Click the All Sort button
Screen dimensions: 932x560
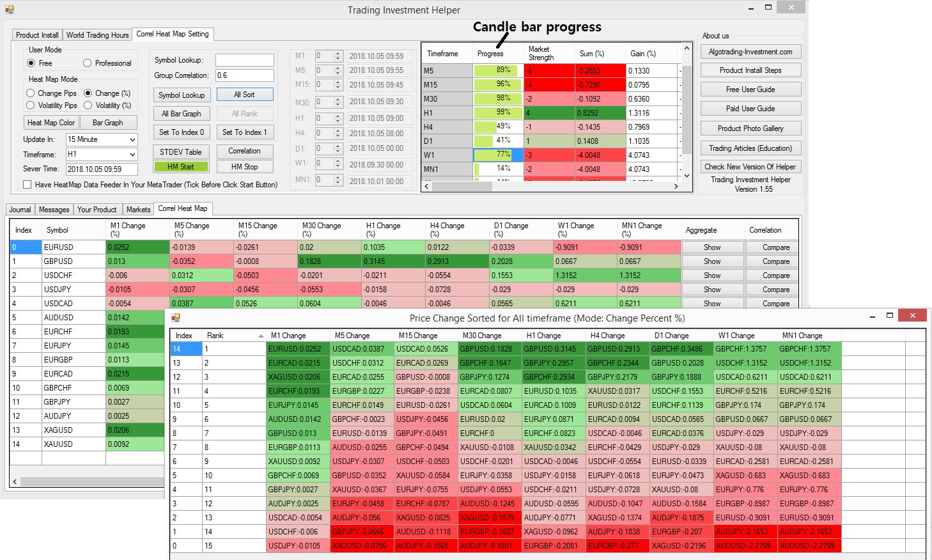point(244,95)
